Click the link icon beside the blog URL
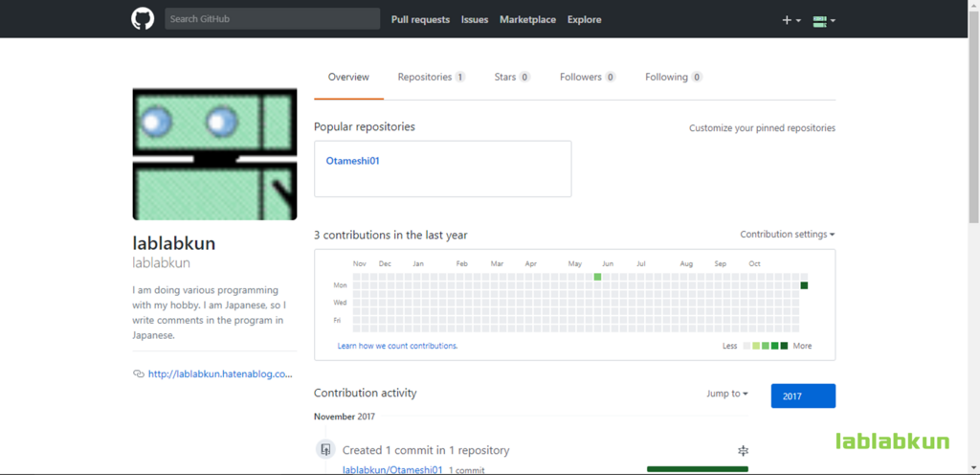 (138, 374)
